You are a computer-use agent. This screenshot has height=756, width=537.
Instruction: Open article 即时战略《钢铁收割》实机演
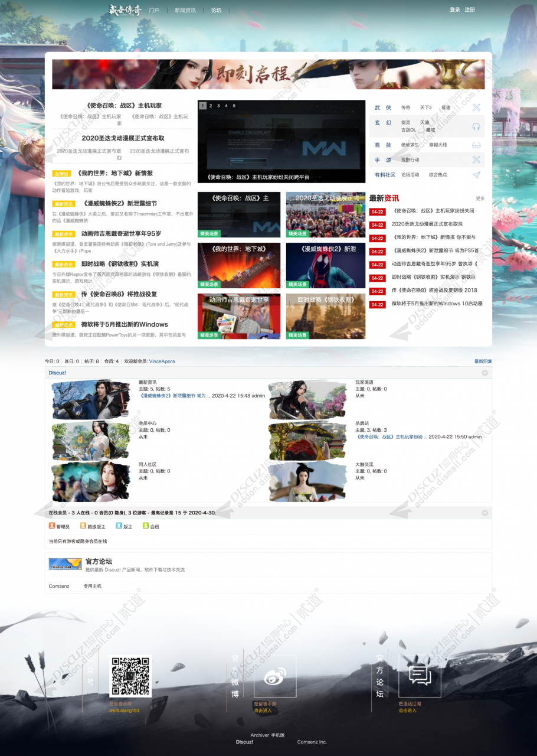pyautogui.click(x=120, y=264)
